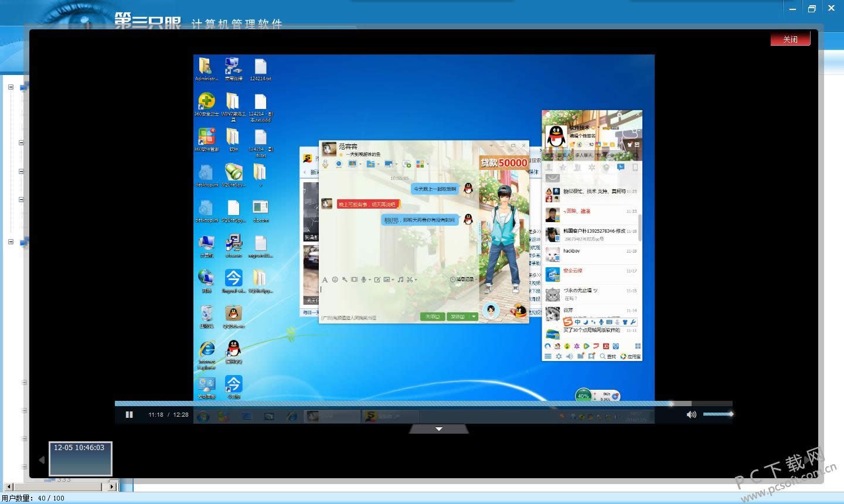Click the Windows Start orb on the recorded taskbar
This screenshot has width=844, height=504.
(x=203, y=417)
